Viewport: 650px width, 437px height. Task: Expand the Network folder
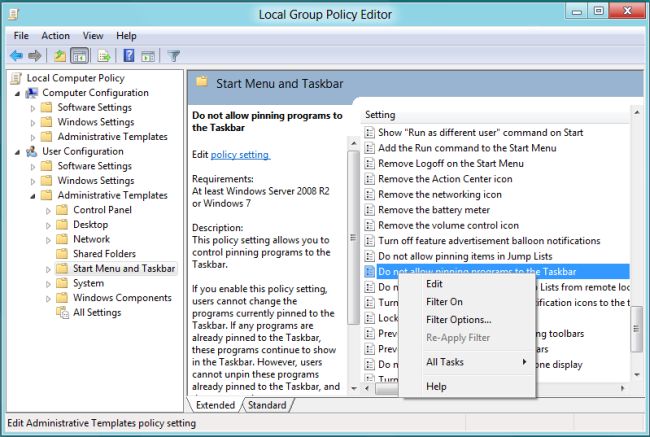click(x=48, y=240)
